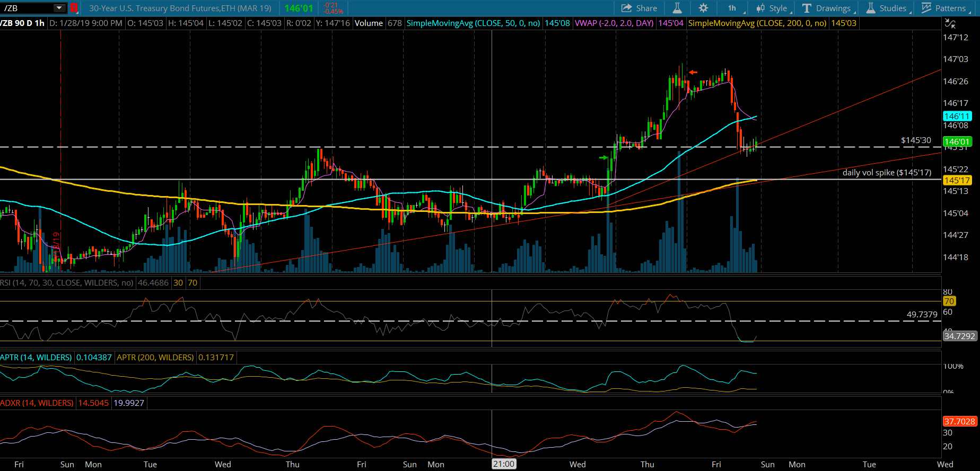980x471 pixels.
Task: Share the /ZB chart
Action: point(639,8)
